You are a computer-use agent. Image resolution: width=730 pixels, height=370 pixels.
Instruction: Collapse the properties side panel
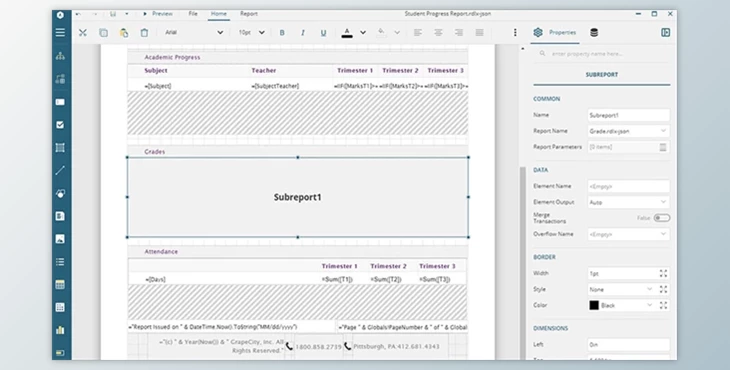pyautogui.click(x=665, y=33)
